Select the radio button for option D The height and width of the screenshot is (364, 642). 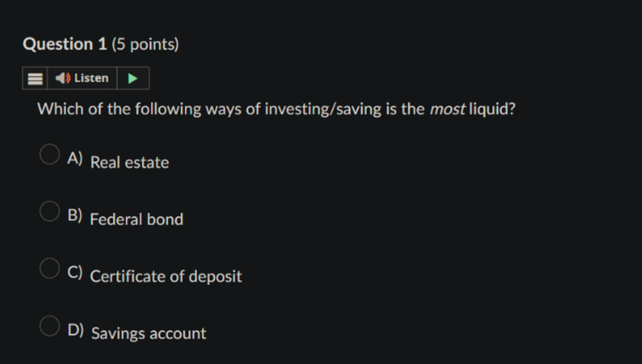pyautogui.click(x=49, y=326)
